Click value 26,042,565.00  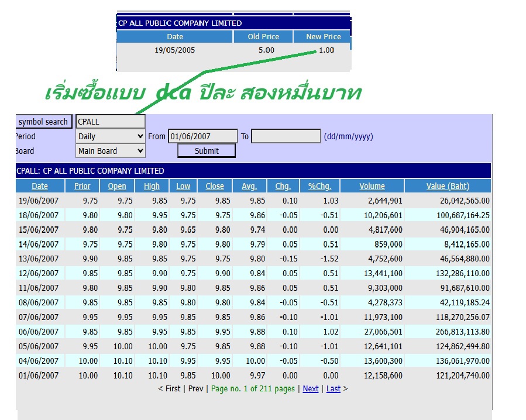pyautogui.click(x=465, y=201)
